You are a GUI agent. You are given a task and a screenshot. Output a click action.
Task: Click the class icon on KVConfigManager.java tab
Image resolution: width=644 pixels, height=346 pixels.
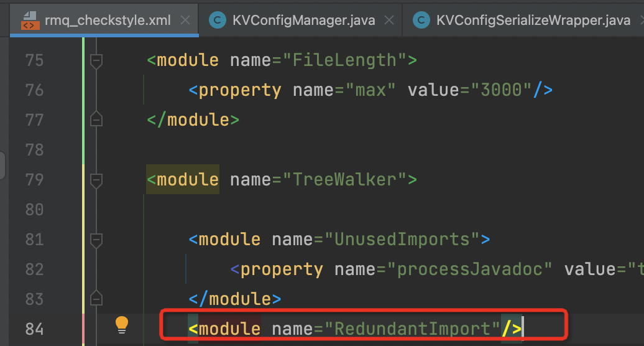(218, 20)
